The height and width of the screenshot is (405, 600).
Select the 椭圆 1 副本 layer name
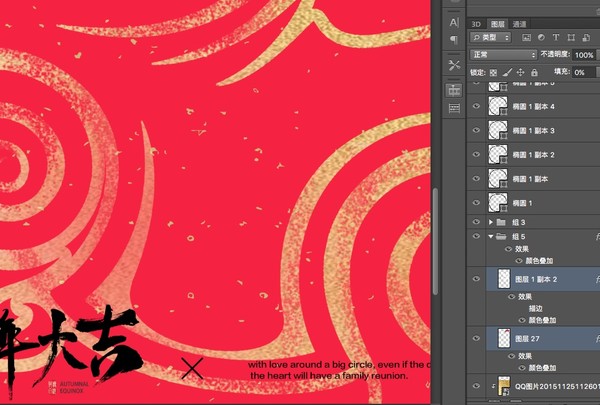click(530, 179)
